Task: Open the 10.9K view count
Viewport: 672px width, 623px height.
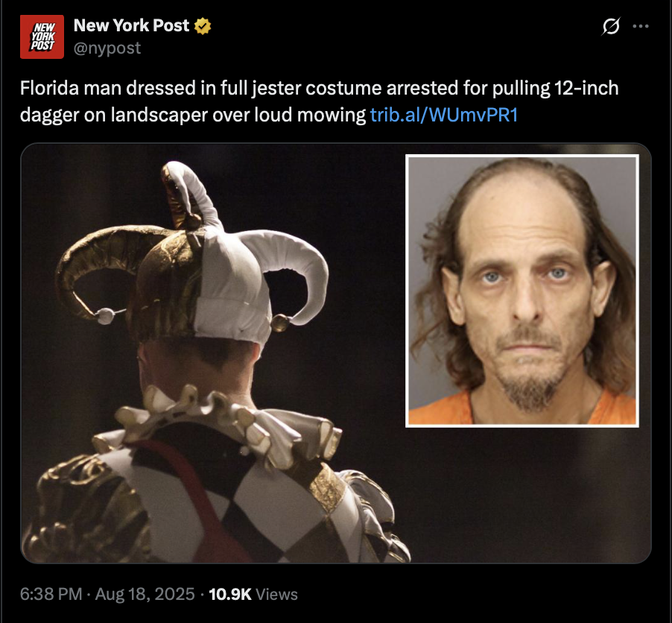Action: click(x=230, y=594)
